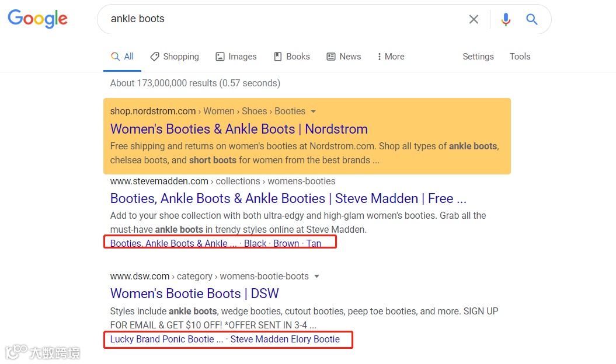Open the Nordstrom result dropdown arrow

(x=314, y=111)
